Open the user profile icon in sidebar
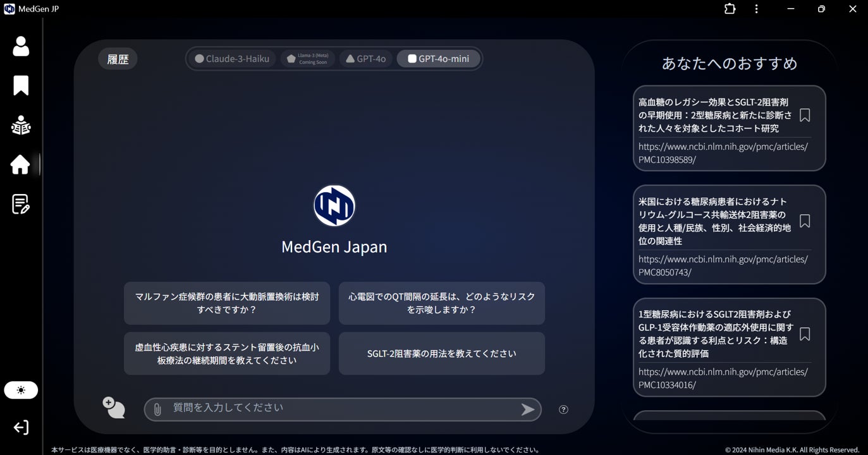The width and height of the screenshot is (868, 455). pos(21,46)
